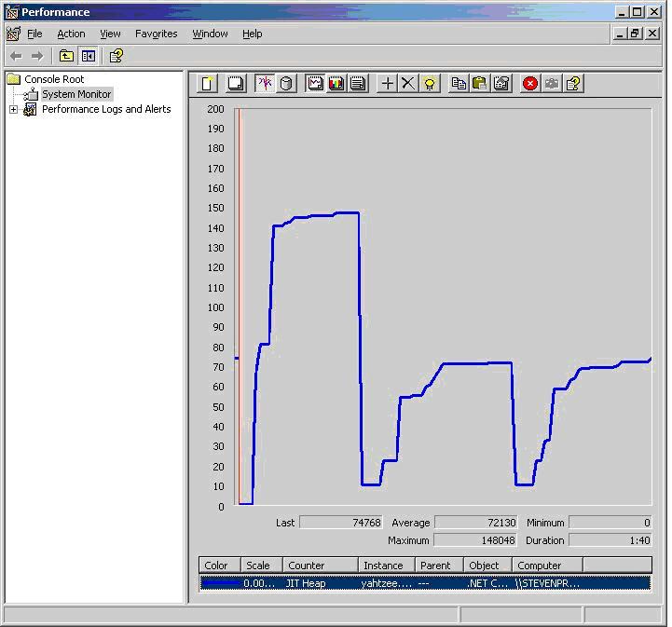
Task: Click Paste Counter List icon
Action: tap(480, 83)
